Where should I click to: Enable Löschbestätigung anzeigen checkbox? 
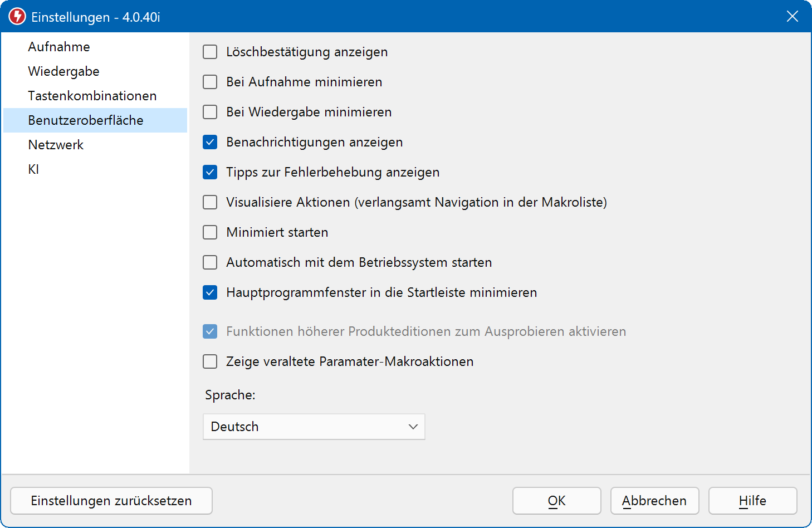pyautogui.click(x=210, y=52)
